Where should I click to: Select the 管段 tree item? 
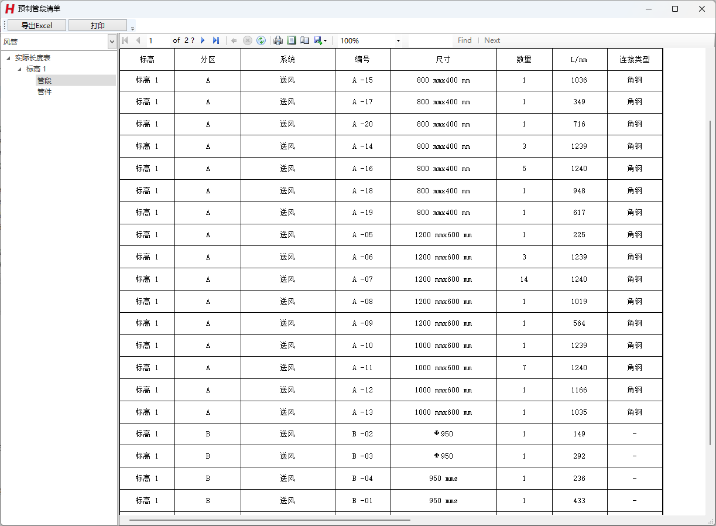click(45, 80)
